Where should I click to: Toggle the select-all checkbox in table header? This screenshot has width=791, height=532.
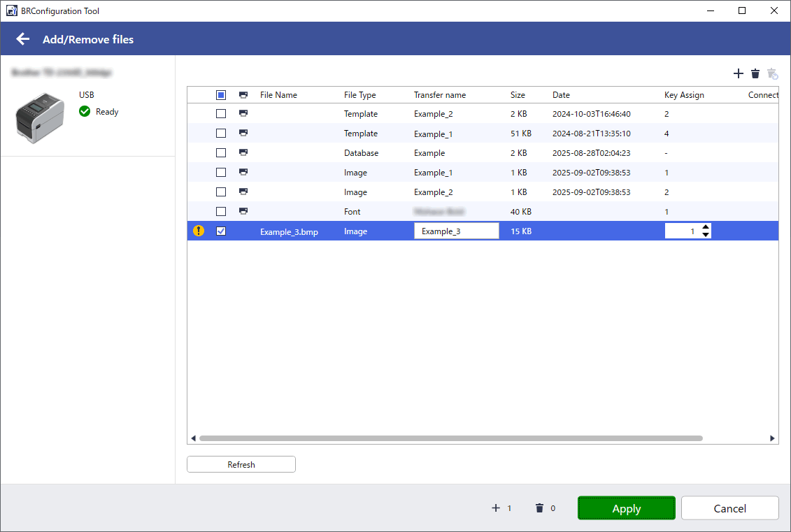221,95
